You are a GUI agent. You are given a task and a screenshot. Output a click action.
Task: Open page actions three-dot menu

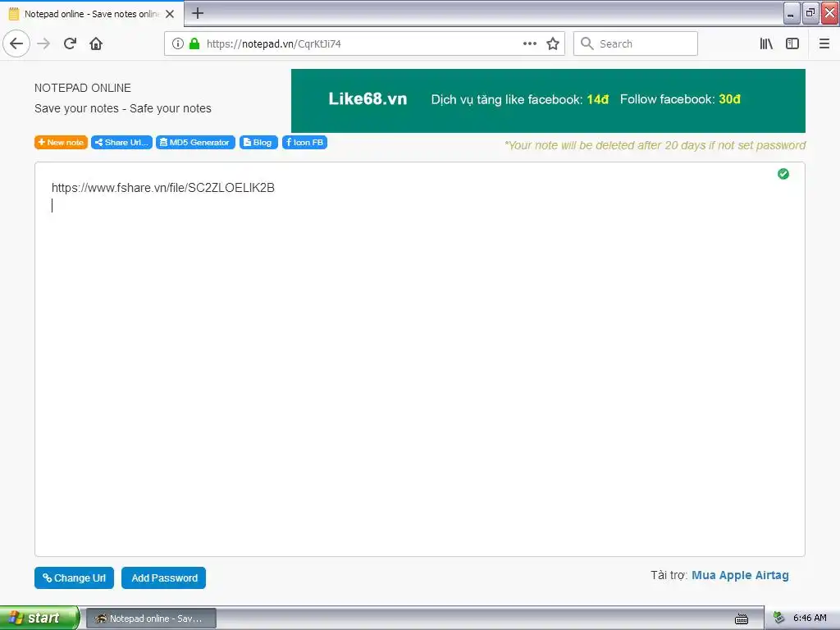(529, 43)
